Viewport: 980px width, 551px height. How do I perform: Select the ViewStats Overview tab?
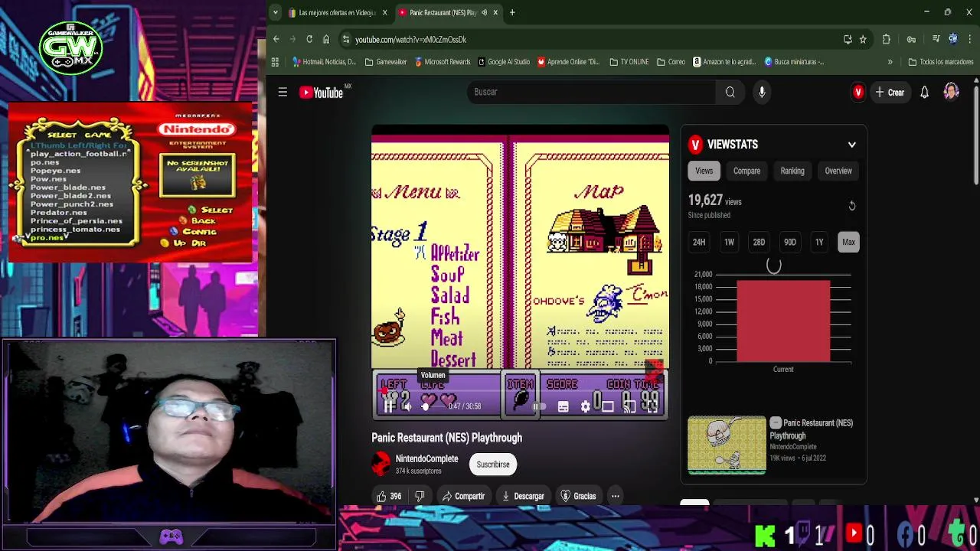pos(838,171)
